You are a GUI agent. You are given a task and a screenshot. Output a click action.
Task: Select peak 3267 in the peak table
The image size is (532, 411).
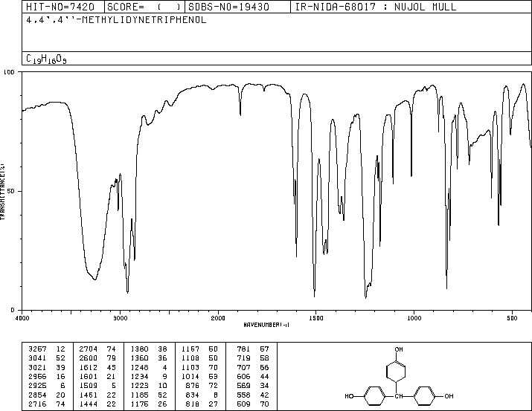[x=37, y=349]
